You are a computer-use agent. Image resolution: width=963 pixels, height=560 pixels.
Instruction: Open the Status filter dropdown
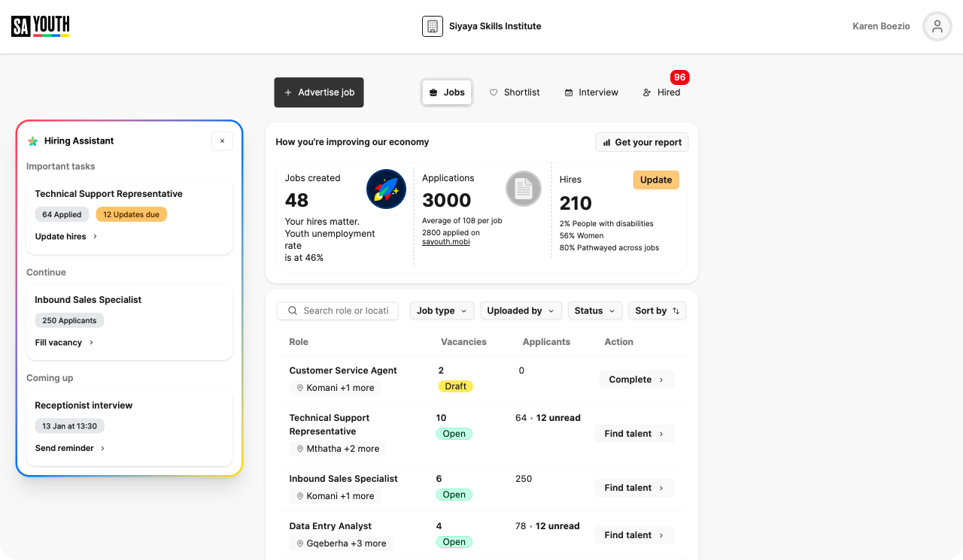point(595,310)
